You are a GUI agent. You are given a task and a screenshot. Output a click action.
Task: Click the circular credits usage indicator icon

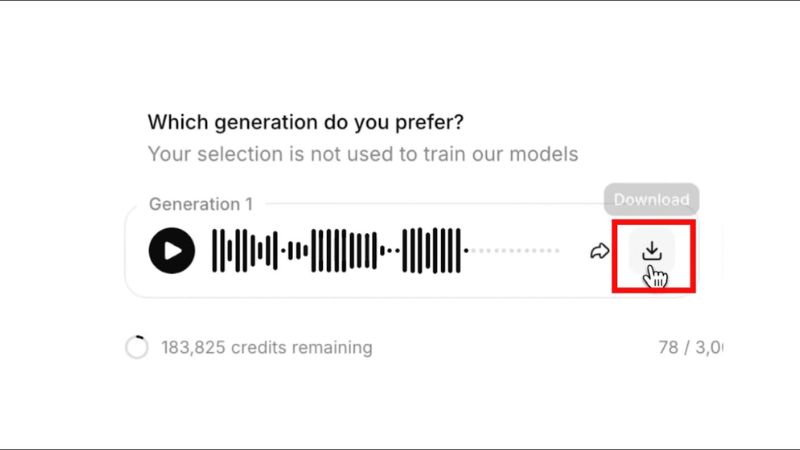136,348
